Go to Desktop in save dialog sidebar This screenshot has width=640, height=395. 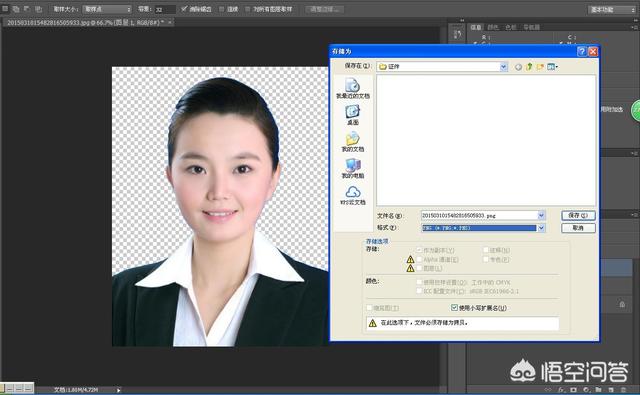coord(353,115)
